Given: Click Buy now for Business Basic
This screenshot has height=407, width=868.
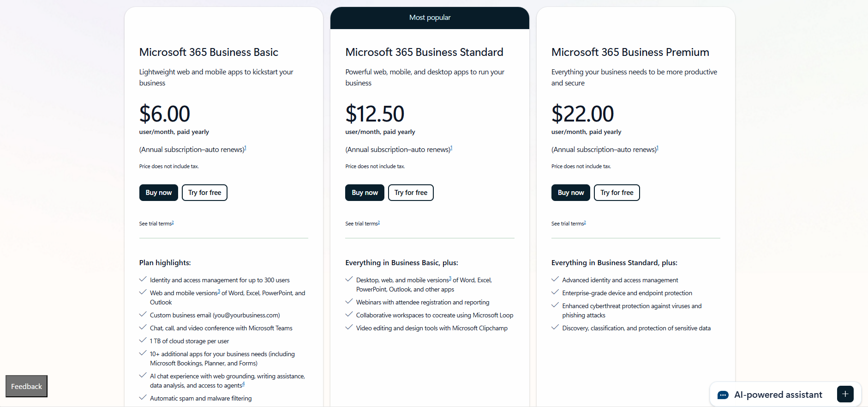Looking at the screenshot, I should coord(158,193).
